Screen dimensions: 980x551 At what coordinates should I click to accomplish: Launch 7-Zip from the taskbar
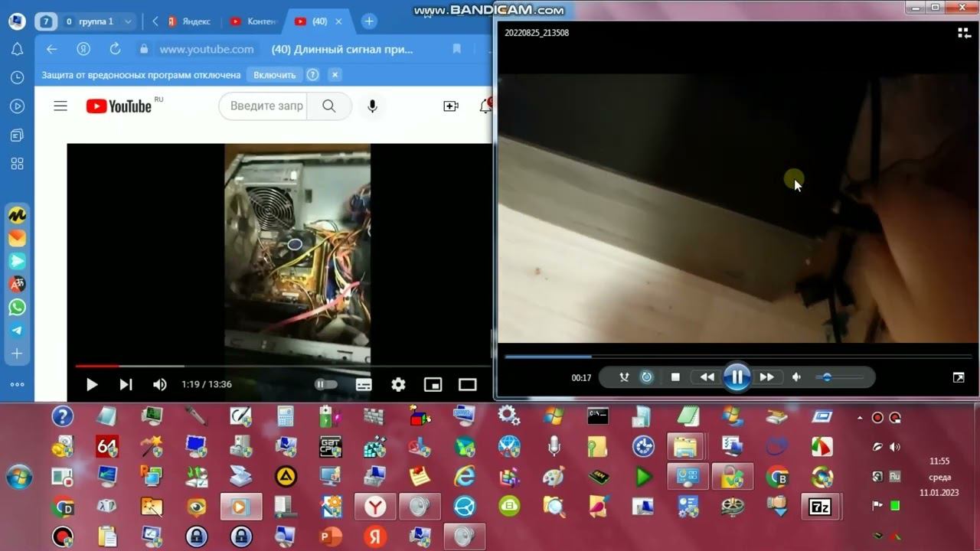click(820, 506)
